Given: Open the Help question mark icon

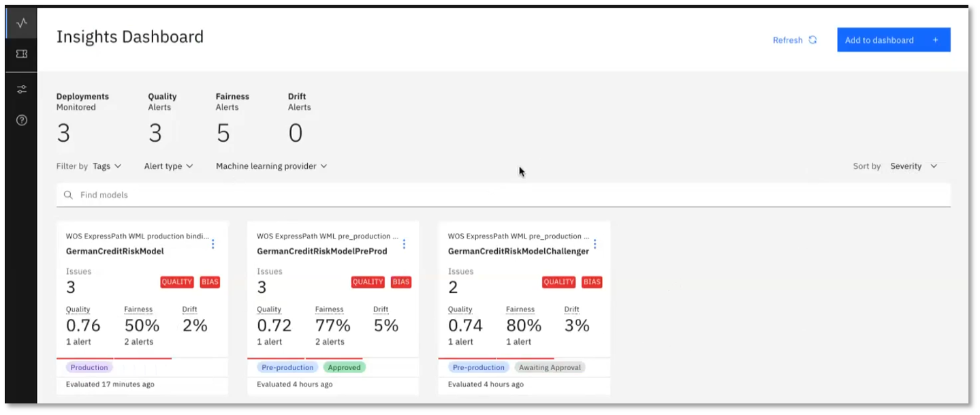Looking at the screenshot, I should pyautogui.click(x=22, y=120).
